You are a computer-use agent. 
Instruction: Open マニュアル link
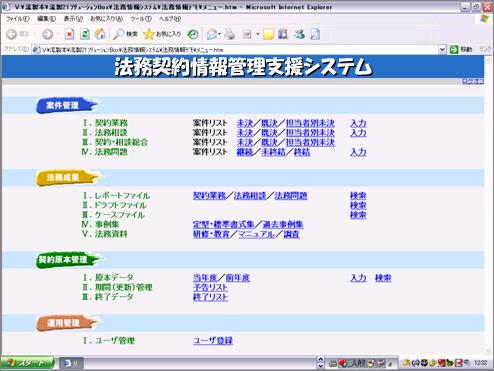point(256,234)
